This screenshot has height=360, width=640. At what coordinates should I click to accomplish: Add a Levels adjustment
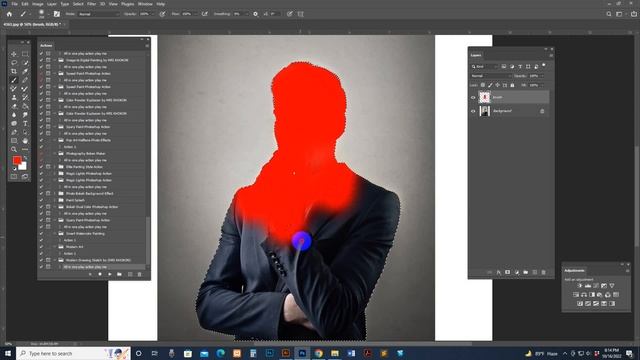point(588,286)
